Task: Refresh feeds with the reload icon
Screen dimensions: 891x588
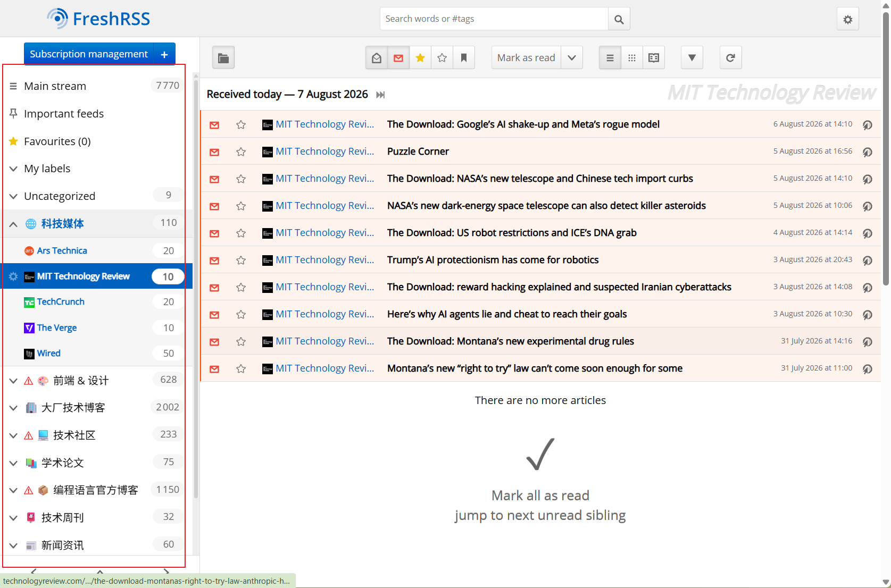Action: tap(730, 58)
